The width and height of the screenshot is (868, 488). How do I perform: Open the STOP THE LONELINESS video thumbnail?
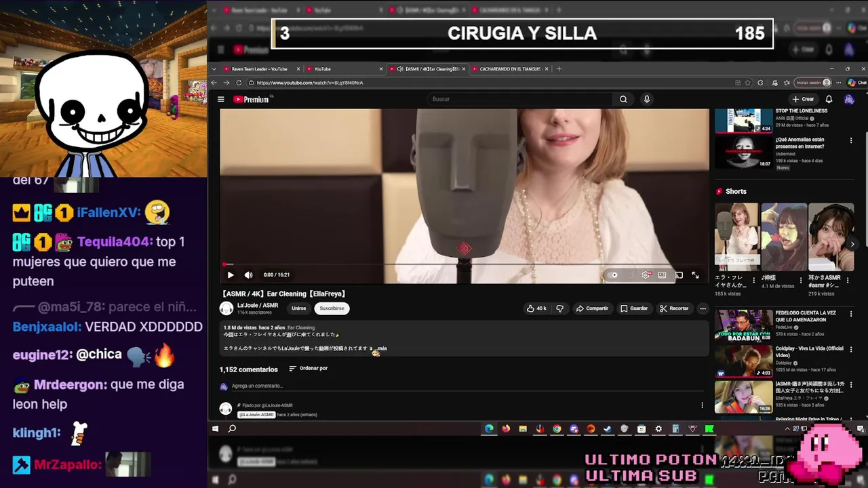click(x=744, y=121)
